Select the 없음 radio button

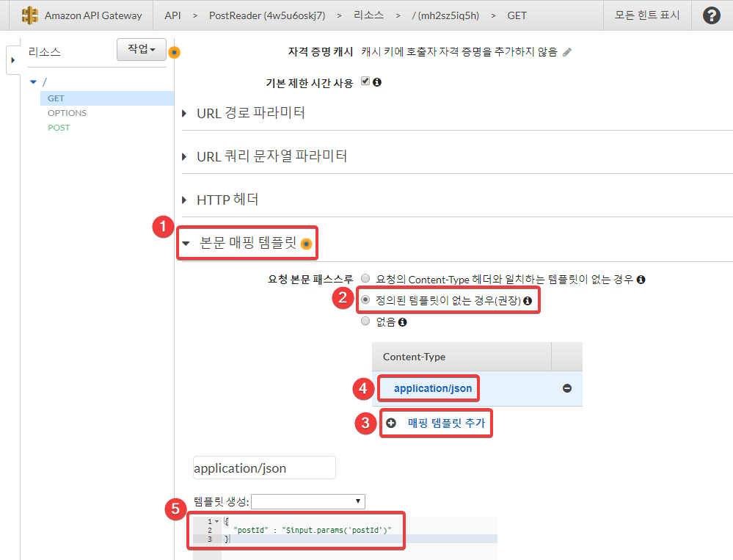click(365, 321)
